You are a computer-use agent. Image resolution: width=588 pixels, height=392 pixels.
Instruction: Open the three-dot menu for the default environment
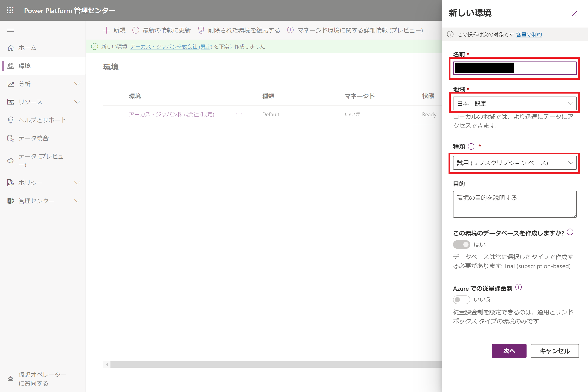[239, 114]
